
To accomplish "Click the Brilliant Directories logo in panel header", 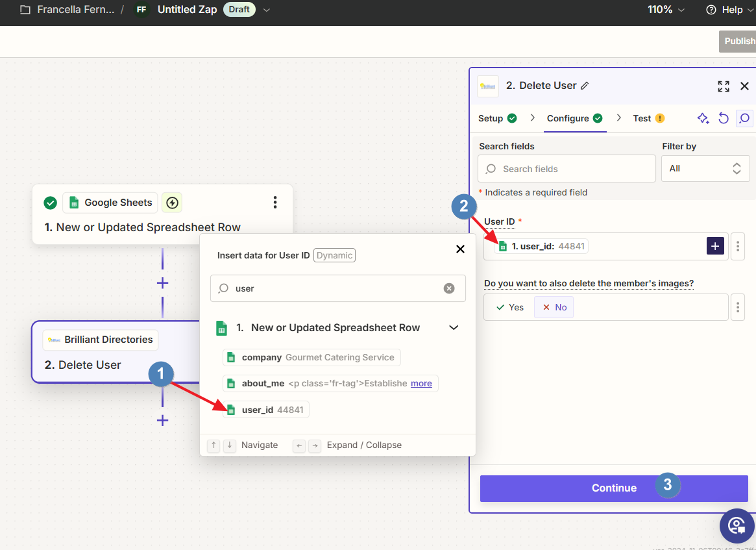I will point(488,86).
